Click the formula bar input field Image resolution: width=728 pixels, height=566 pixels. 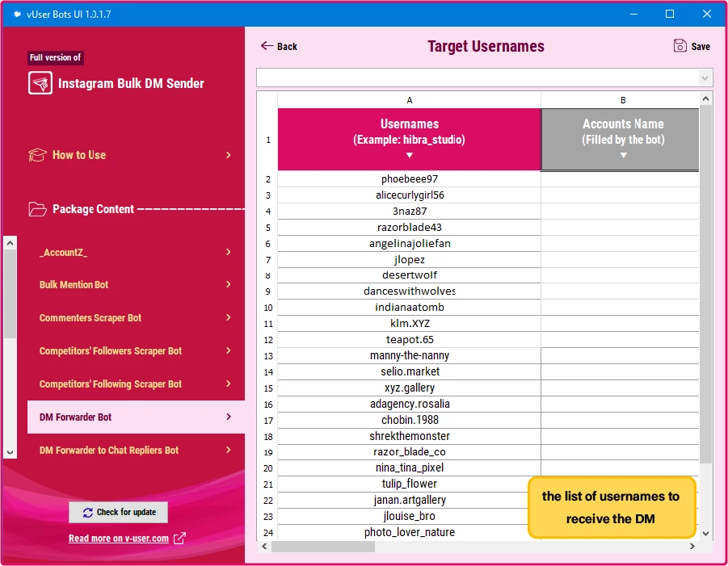478,78
